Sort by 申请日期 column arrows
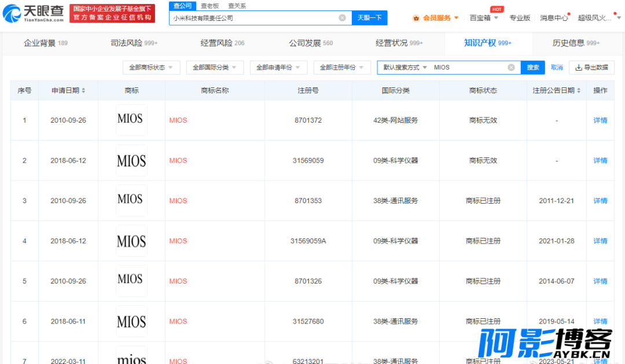625x364 pixels. 83,91
